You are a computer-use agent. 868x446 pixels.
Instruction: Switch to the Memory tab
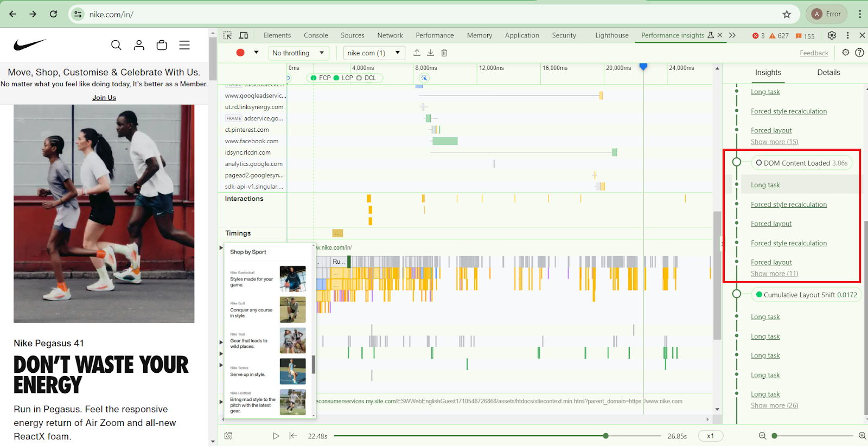click(480, 35)
